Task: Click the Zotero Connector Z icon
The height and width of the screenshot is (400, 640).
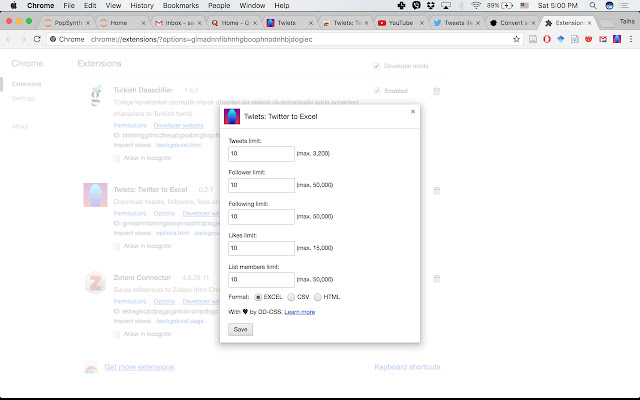Action: 95,282
